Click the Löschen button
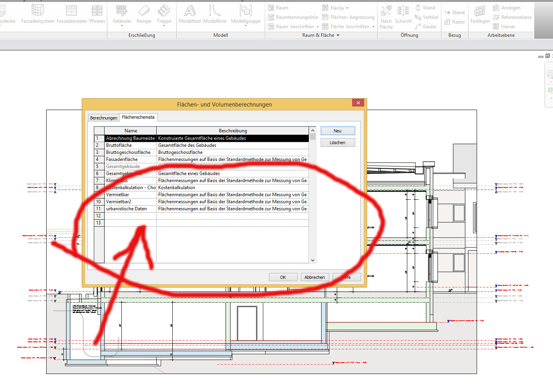The width and height of the screenshot is (553, 392). 338,143
